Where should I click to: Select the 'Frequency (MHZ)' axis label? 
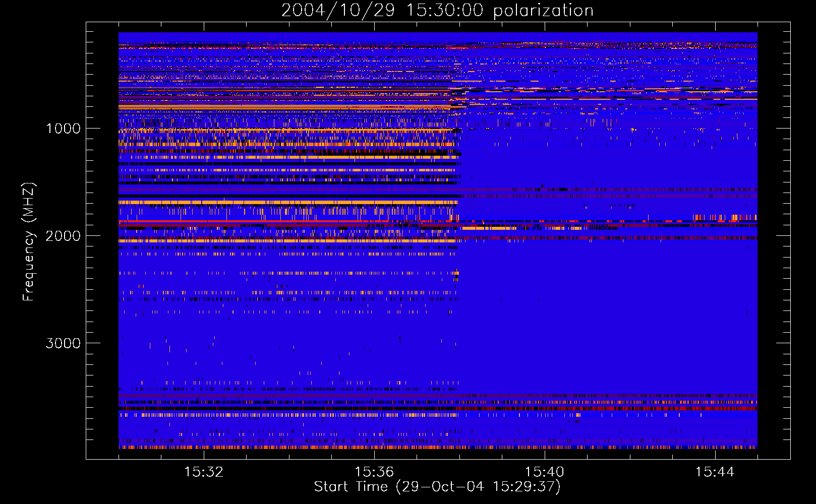pyautogui.click(x=29, y=242)
